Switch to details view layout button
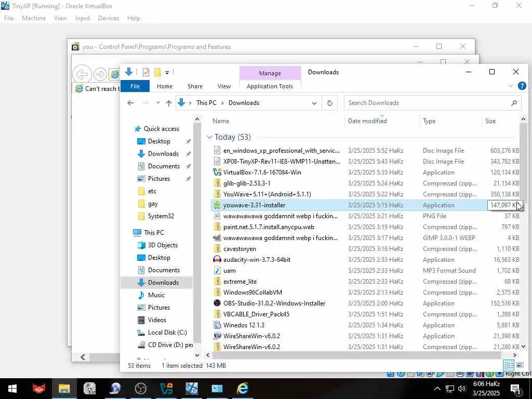 pos(509,365)
